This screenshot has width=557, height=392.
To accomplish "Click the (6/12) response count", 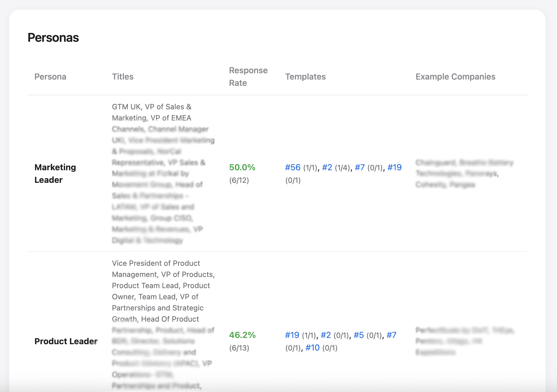I will pyautogui.click(x=239, y=180).
